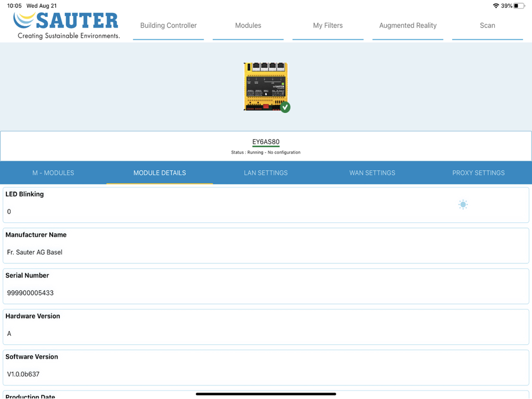Switch to M - MODULES tab
The image size is (532, 399).
click(x=53, y=173)
